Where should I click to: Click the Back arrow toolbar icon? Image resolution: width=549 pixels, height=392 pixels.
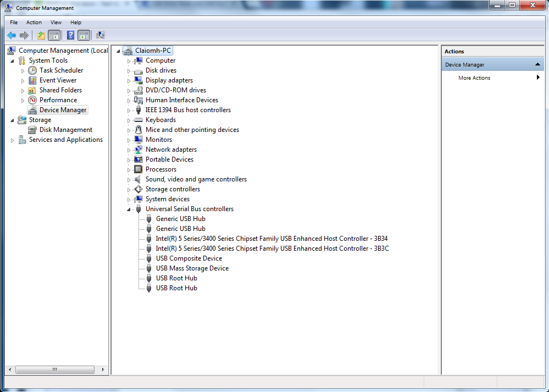click(x=12, y=35)
